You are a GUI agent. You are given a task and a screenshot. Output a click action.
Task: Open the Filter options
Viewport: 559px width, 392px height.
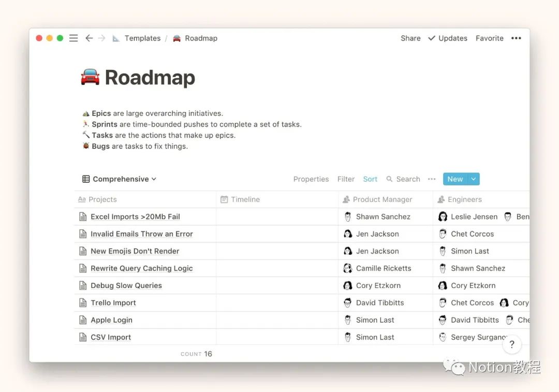pyautogui.click(x=346, y=179)
